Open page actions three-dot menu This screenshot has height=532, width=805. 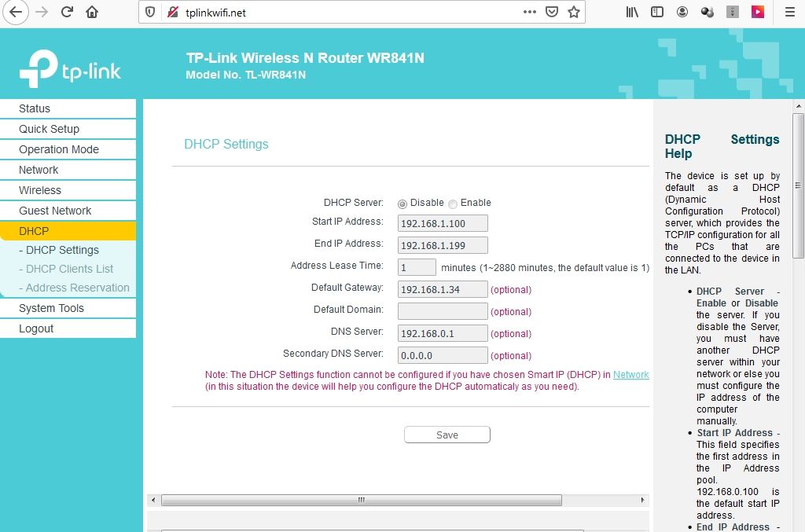coord(530,12)
